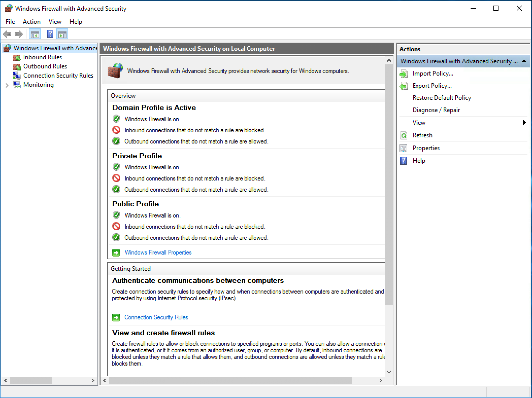This screenshot has height=398, width=532.
Task: Toggle Show/Hide Action Pane toolbar icon
Action: [x=62, y=34]
